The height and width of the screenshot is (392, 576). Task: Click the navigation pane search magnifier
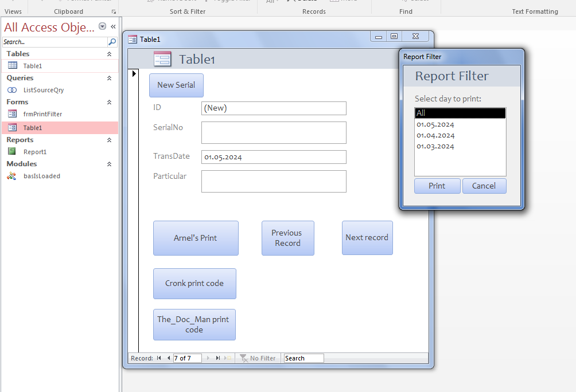(x=112, y=42)
